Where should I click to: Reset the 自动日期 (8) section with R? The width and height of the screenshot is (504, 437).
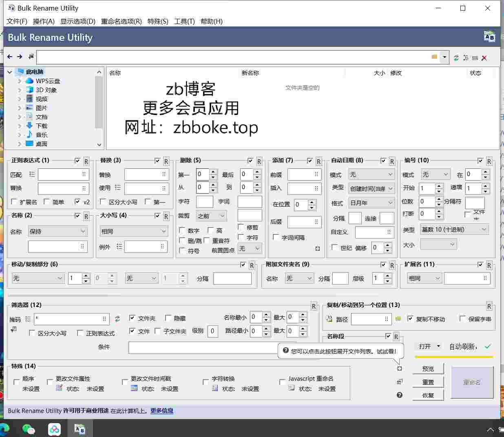pyautogui.click(x=392, y=161)
